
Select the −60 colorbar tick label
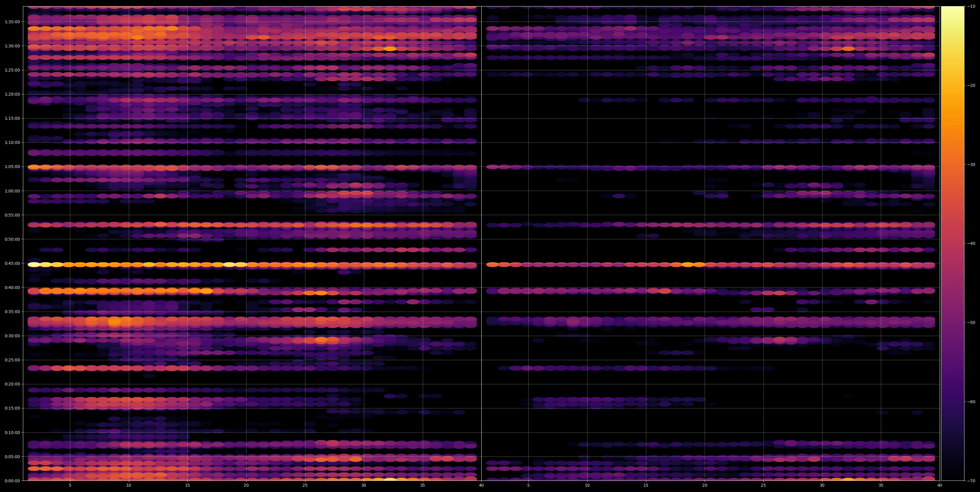(x=971, y=402)
